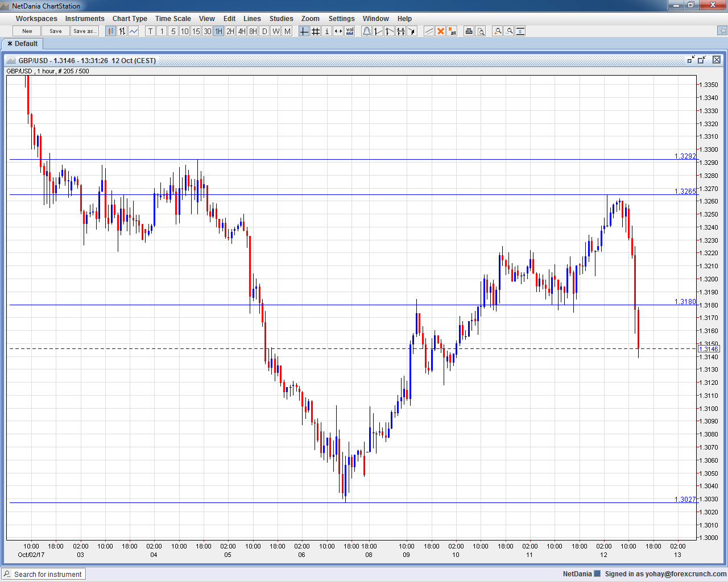The width and height of the screenshot is (728, 582).
Task: Select the monthly (M) time scale
Action: (287, 31)
